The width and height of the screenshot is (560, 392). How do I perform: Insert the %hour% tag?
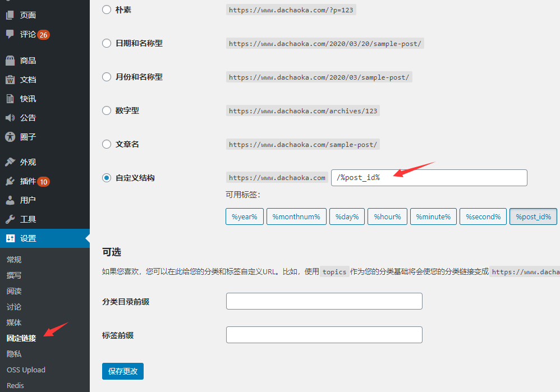click(x=388, y=216)
